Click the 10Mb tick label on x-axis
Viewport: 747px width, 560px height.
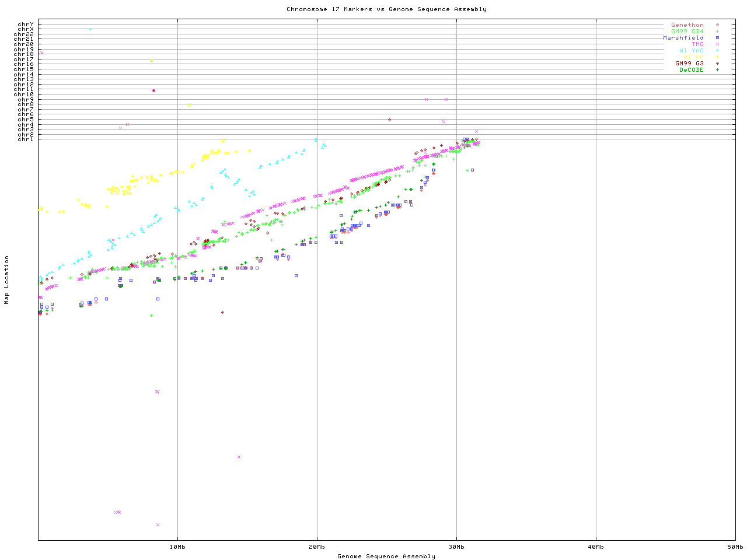point(177,547)
